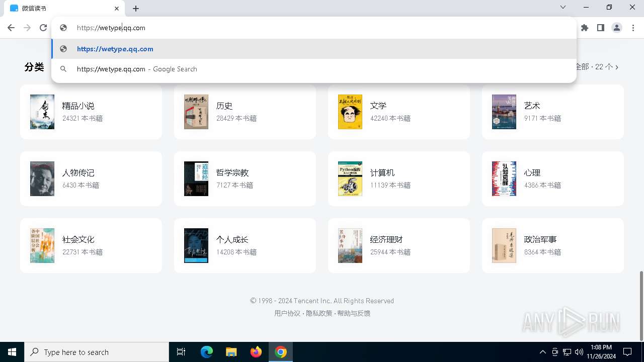Open the Extensions puzzle icon
The image size is (644, 362).
585,28
